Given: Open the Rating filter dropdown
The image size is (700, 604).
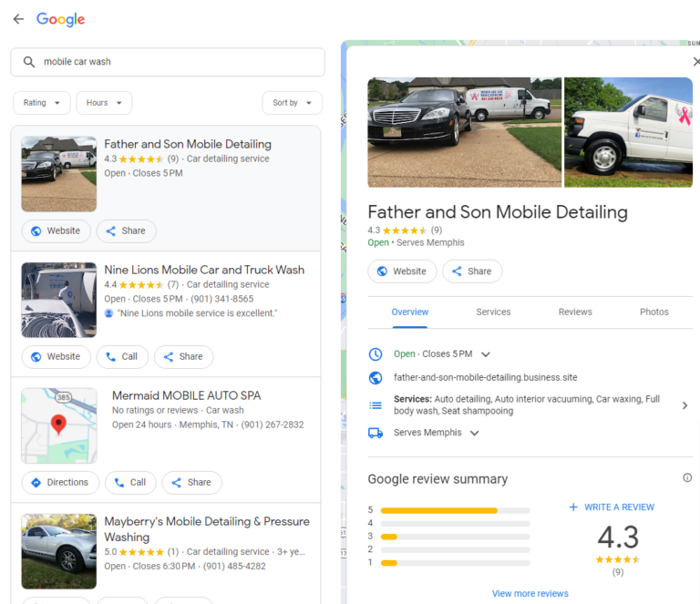Looking at the screenshot, I should tap(42, 103).
